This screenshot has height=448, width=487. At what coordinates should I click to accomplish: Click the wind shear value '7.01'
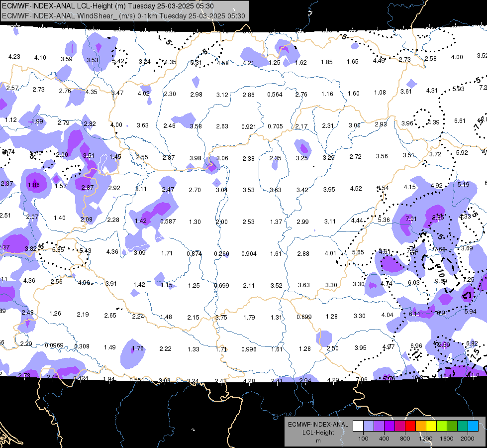(x=411, y=219)
